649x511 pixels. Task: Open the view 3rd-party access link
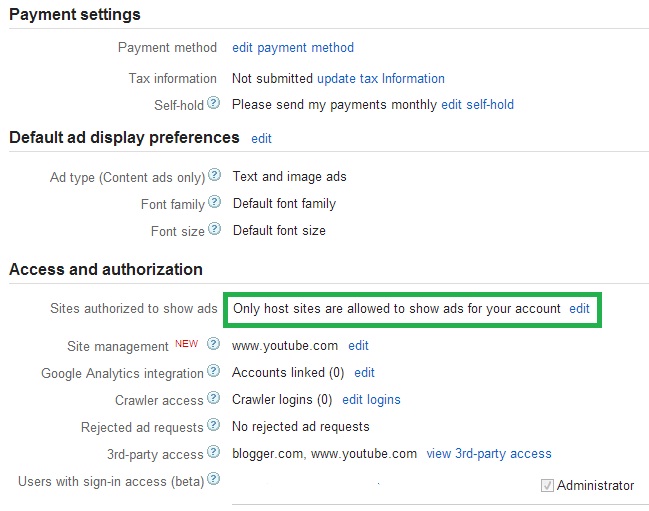[x=489, y=453]
